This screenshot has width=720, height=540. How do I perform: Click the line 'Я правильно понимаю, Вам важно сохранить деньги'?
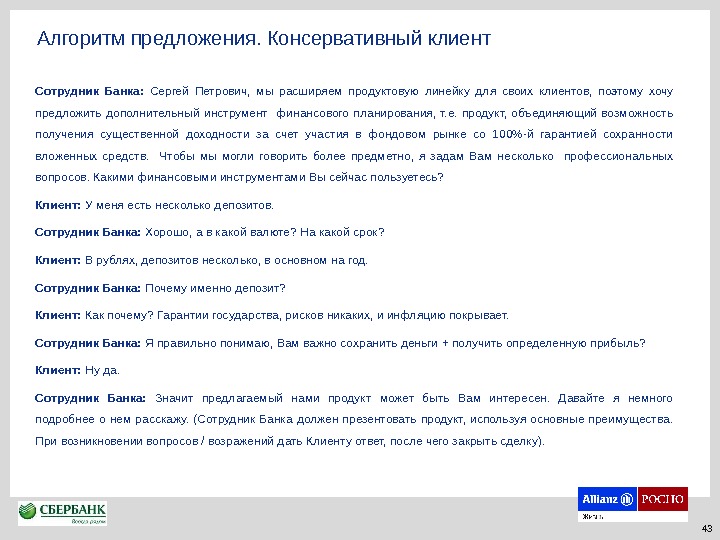pyautogui.click(x=395, y=343)
